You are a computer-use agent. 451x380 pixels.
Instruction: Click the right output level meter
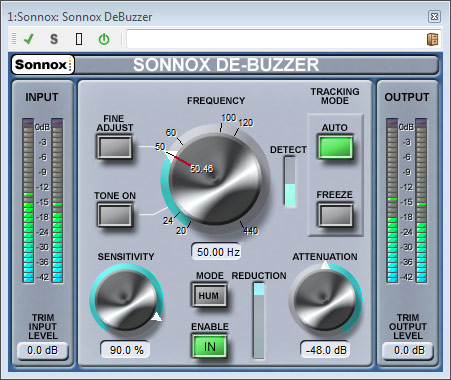421,201
